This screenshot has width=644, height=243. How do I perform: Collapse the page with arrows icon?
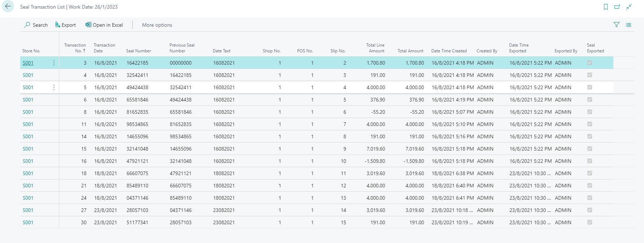[629, 7]
